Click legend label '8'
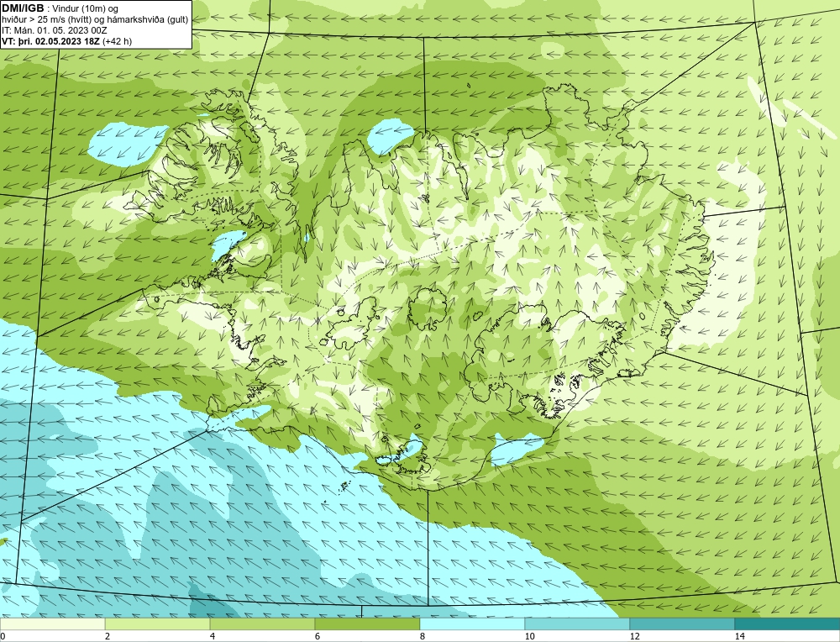 point(423,636)
